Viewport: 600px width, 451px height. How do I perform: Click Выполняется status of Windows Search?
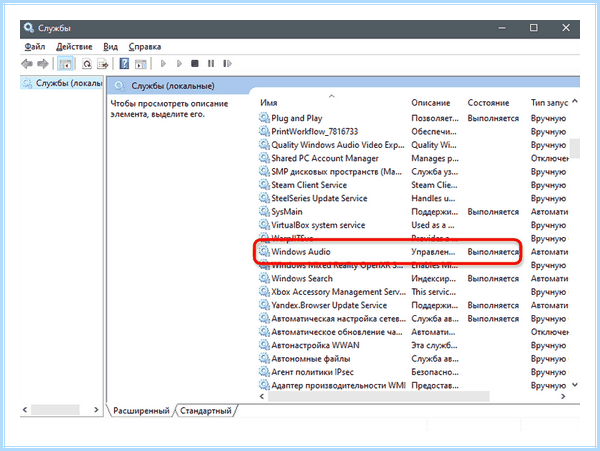coord(493,278)
